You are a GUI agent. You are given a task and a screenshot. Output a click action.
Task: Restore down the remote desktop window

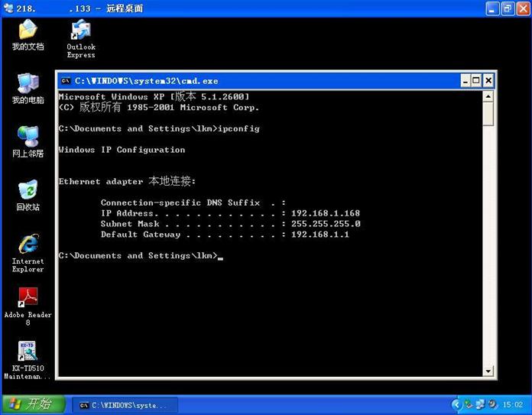click(508, 8)
